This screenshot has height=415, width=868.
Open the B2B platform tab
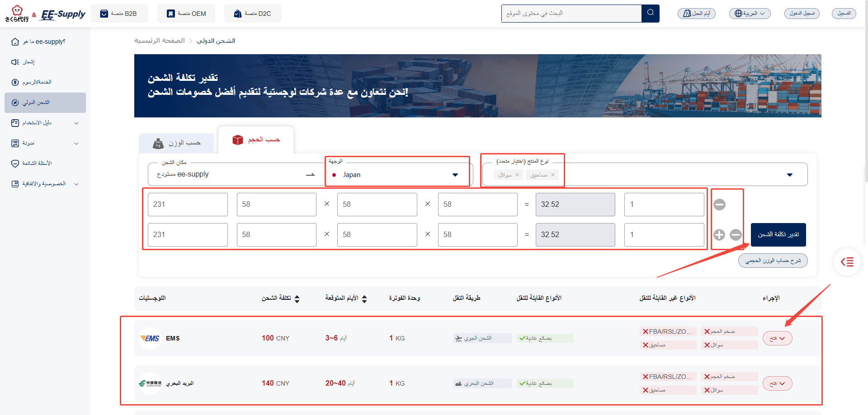click(x=119, y=14)
